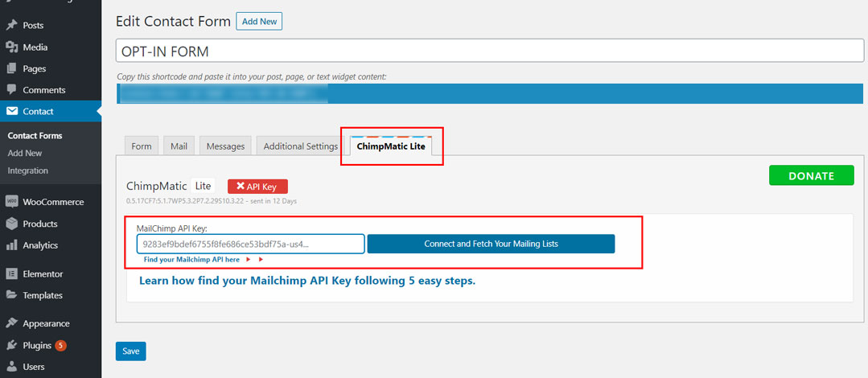Switch to the Additional Settings tab
Screen dimensions: 868x378
tap(301, 146)
